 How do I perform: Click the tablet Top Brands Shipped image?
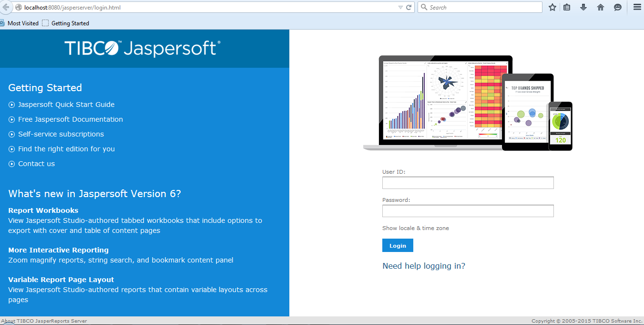pyautogui.click(x=527, y=112)
